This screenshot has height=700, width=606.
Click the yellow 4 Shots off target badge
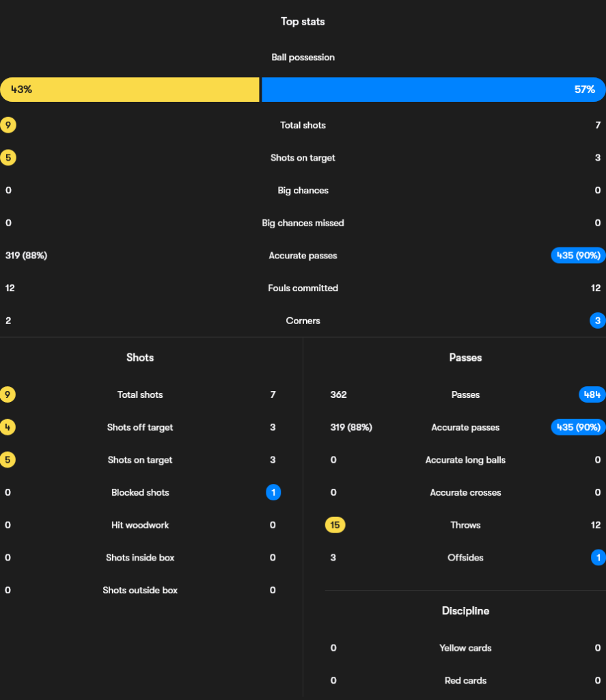click(8, 427)
